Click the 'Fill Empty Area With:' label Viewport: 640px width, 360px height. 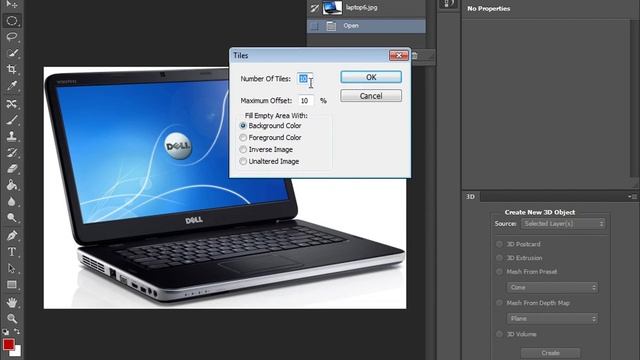276,116
